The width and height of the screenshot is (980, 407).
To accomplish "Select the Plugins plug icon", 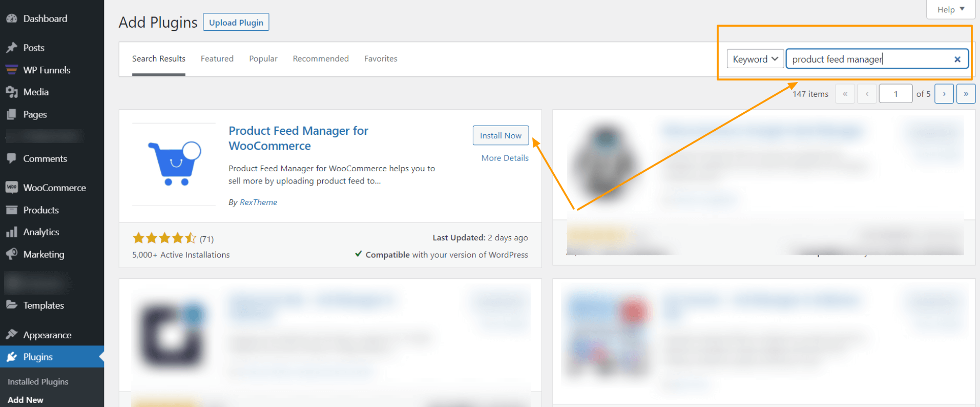I will coord(11,357).
